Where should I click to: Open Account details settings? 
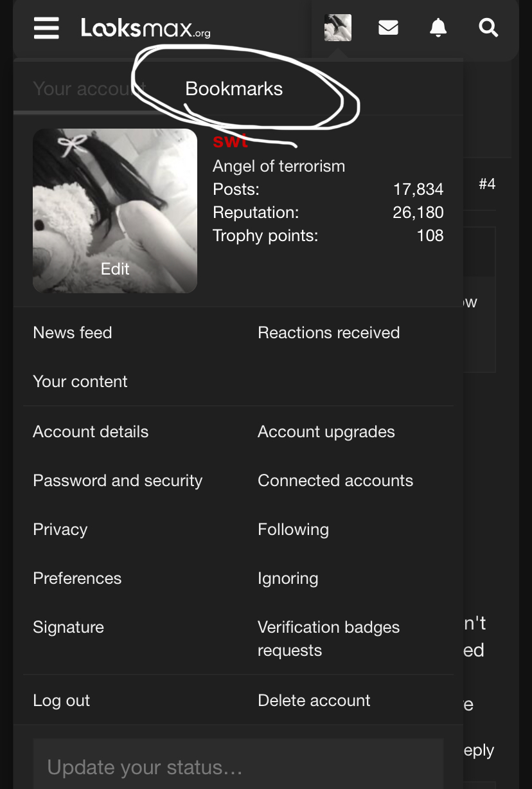point(91,431)
